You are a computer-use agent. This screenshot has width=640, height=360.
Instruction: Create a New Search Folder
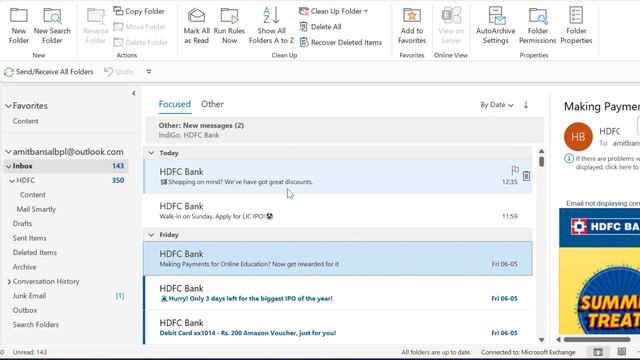click(52, 26)
